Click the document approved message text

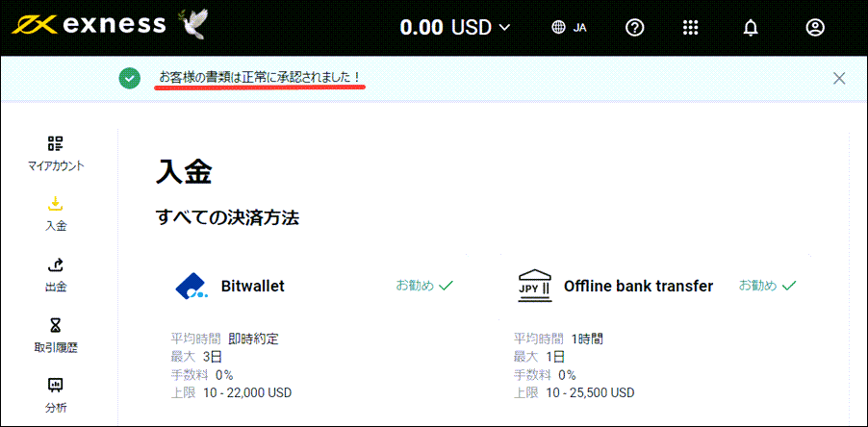[x=260, y=77]
